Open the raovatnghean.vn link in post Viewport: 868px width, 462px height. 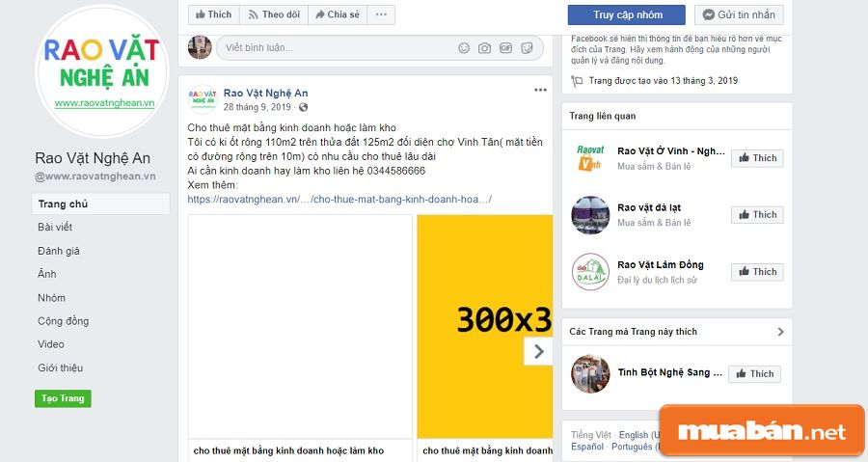click(339, 200)
